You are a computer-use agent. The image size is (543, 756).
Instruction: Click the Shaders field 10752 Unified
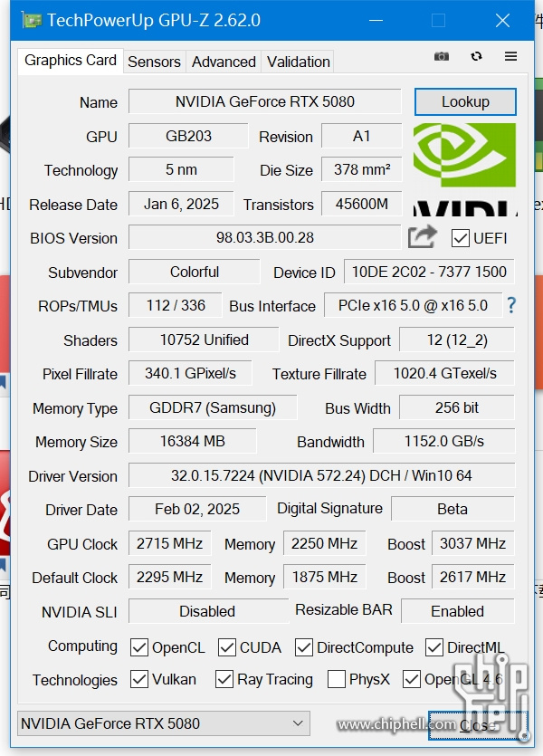tap(204, 340)
